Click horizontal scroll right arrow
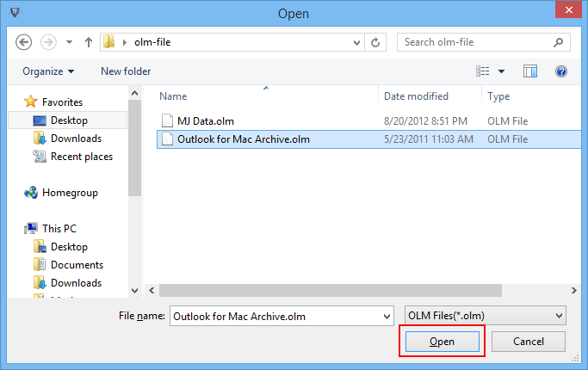 [573, 291]
